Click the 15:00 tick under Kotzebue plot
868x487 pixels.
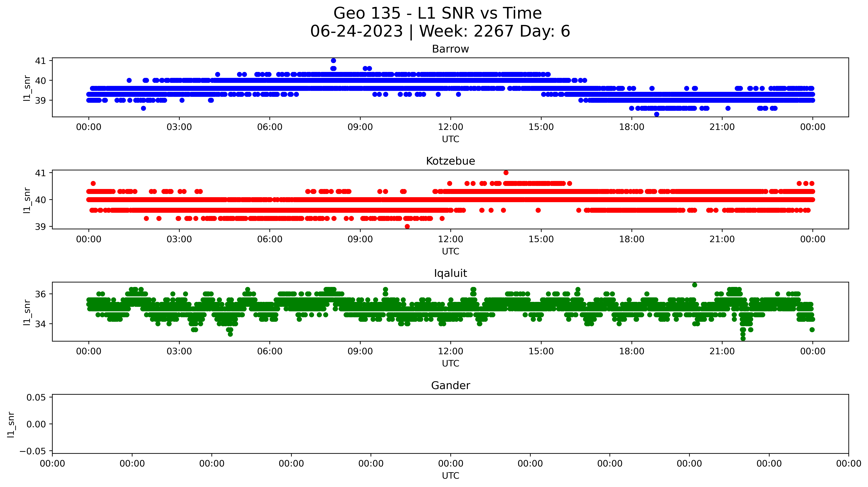[541, 239]
